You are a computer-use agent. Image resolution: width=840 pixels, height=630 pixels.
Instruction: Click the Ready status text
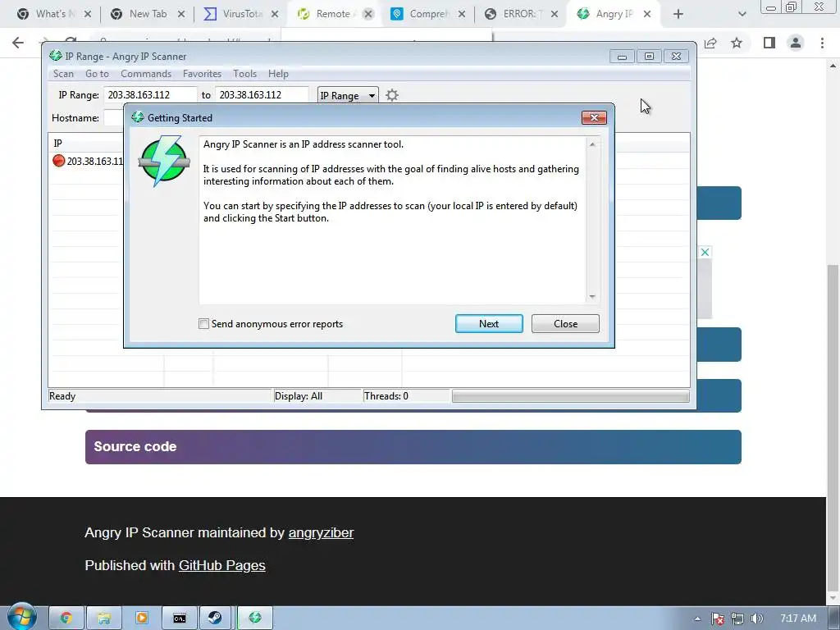pyautogui.click(x=62, y=396)
